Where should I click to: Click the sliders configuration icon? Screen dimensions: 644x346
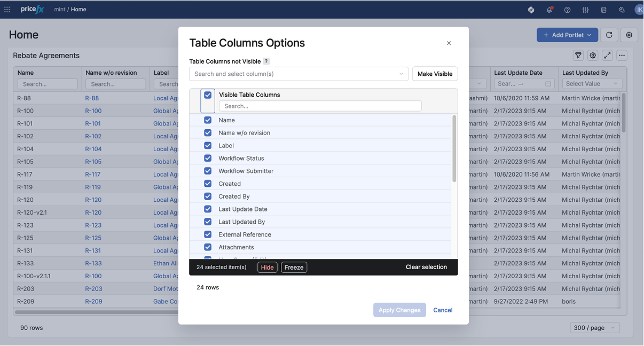click(585, 10)
